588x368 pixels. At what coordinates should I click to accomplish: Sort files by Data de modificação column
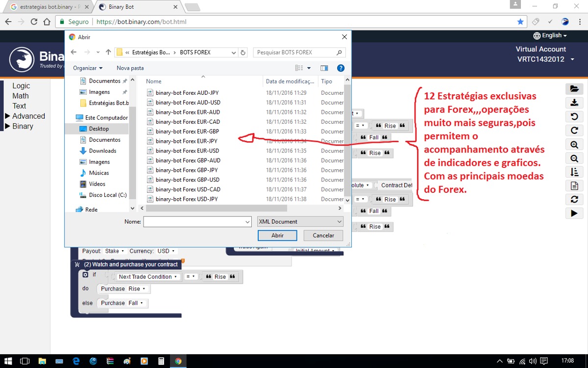click(x=290, y=81)
